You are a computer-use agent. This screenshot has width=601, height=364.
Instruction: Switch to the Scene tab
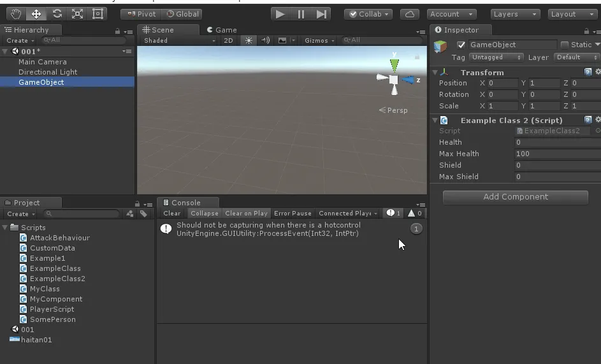[168, 30]
